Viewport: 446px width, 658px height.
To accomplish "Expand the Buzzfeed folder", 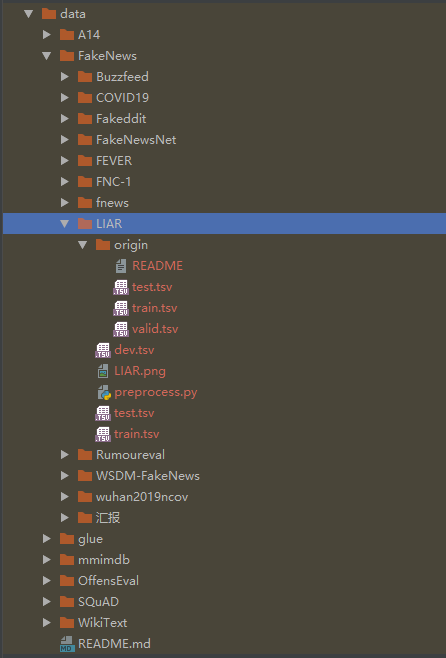I will click(65, 76).
